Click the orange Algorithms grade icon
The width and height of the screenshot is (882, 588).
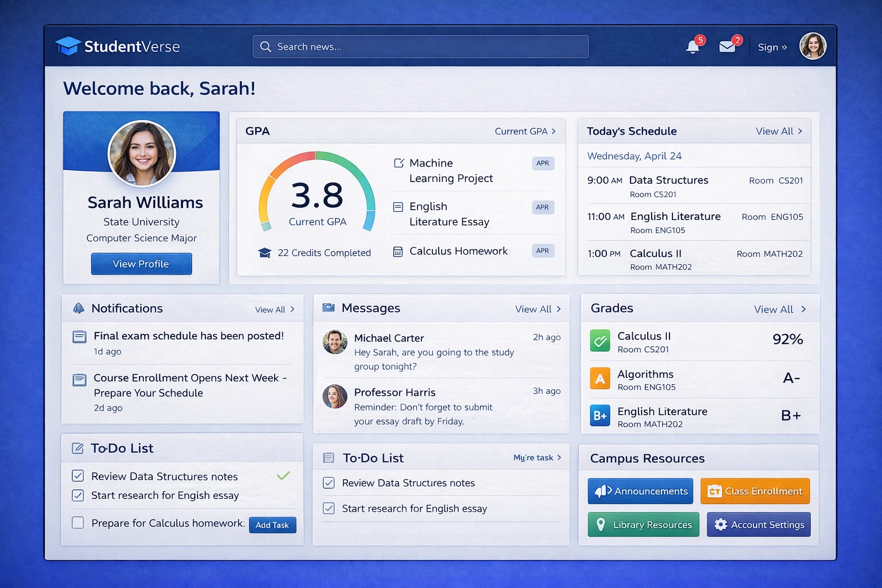click(600, 379)
